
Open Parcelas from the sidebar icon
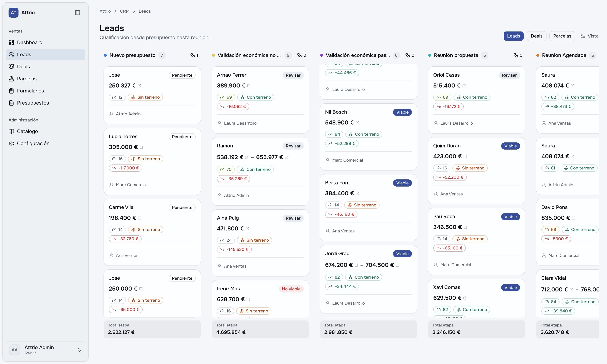pyautogui.click(x=11, y=79)
